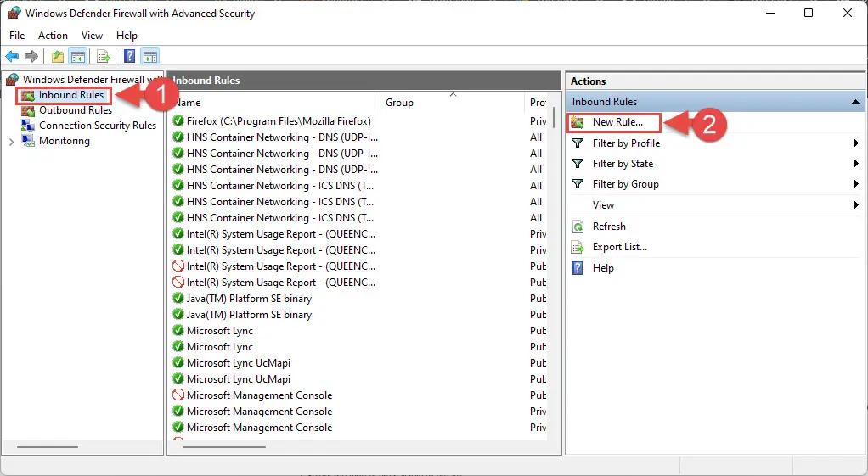Open the Filter by State submenu arrow

pos(856,164)
